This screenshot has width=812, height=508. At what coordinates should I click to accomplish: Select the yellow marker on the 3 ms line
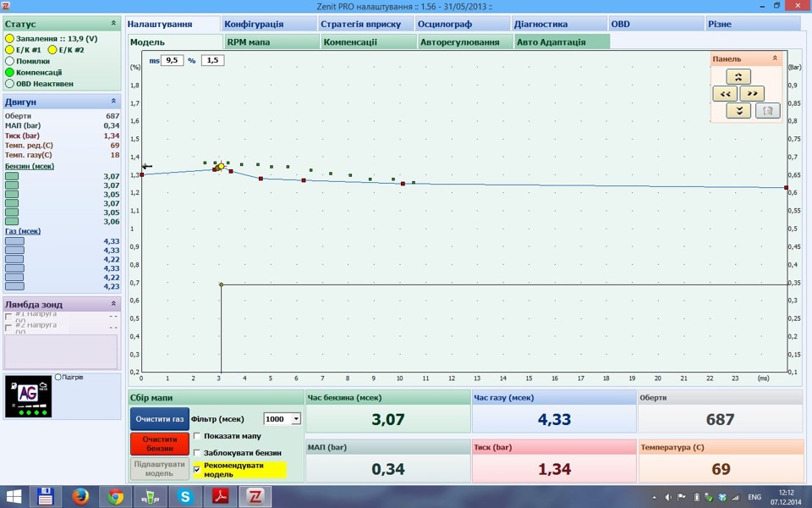coord(221,284)
